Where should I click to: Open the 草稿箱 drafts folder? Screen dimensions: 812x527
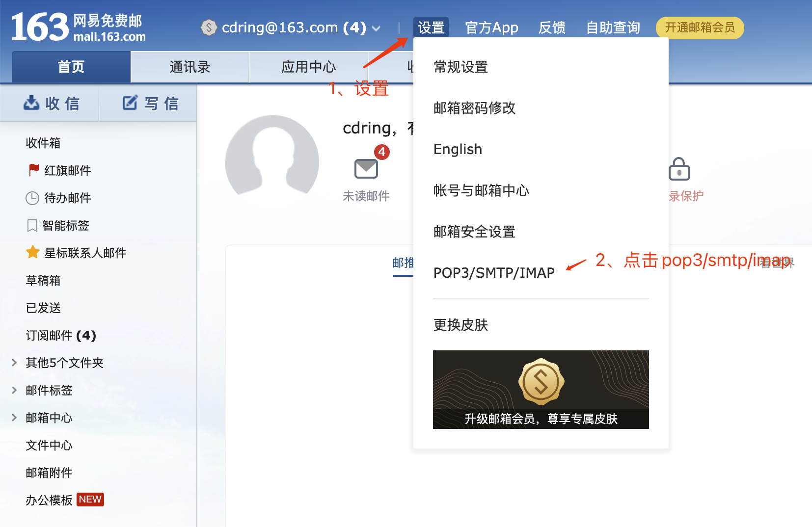(x=43, y=280)
